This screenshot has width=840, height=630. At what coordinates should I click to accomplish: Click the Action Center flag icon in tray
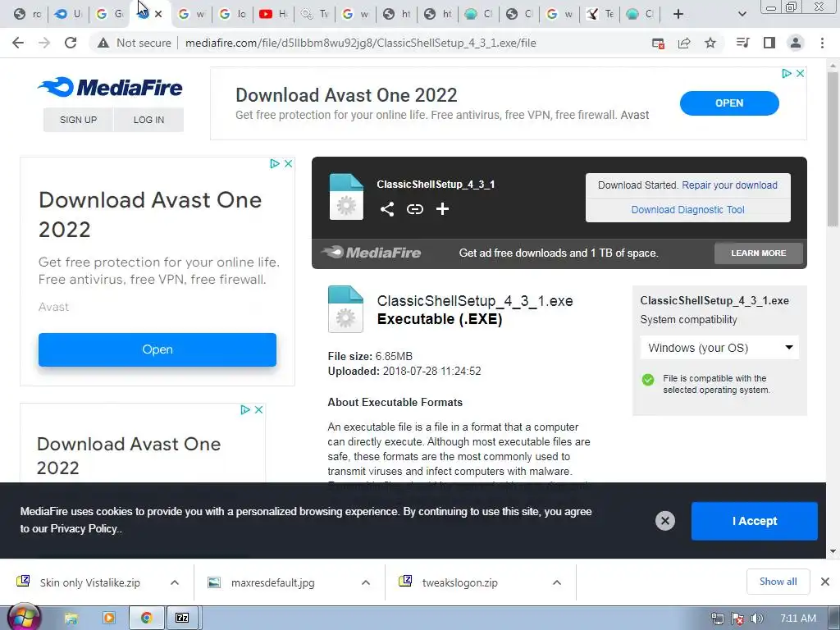click(x=737, y=619)
